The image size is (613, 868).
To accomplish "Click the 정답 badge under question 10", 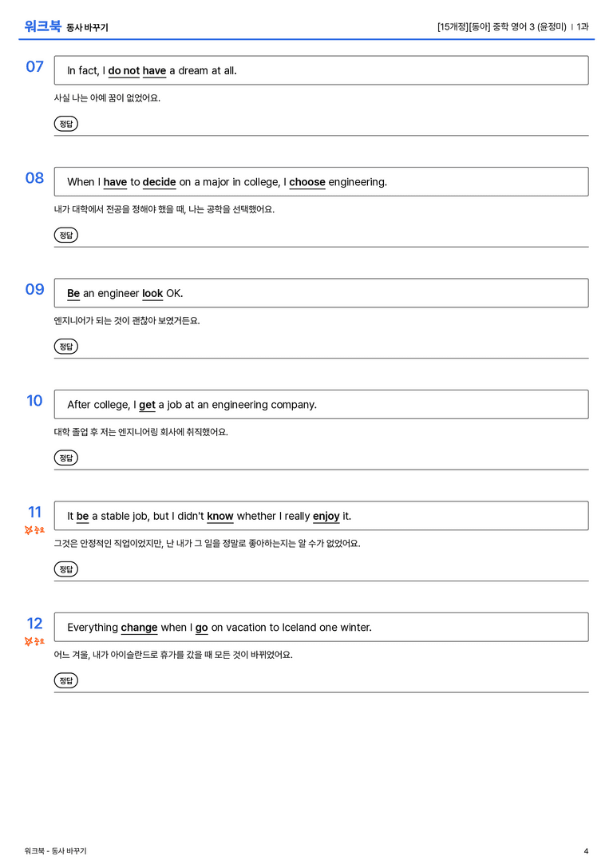I will (x=65, y=458).
